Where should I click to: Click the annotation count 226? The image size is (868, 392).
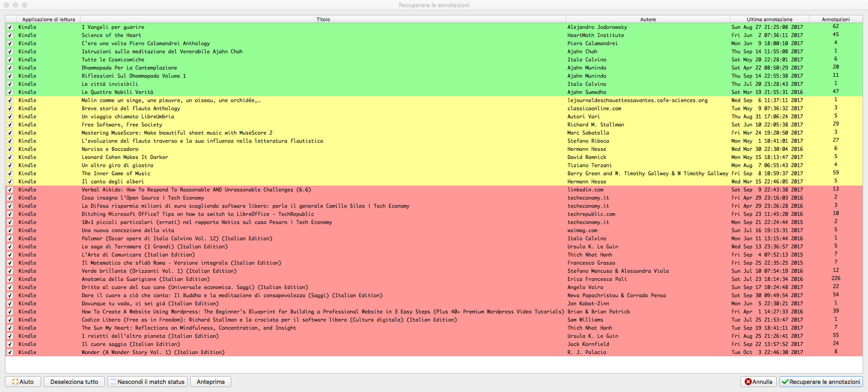coord(836,278)
